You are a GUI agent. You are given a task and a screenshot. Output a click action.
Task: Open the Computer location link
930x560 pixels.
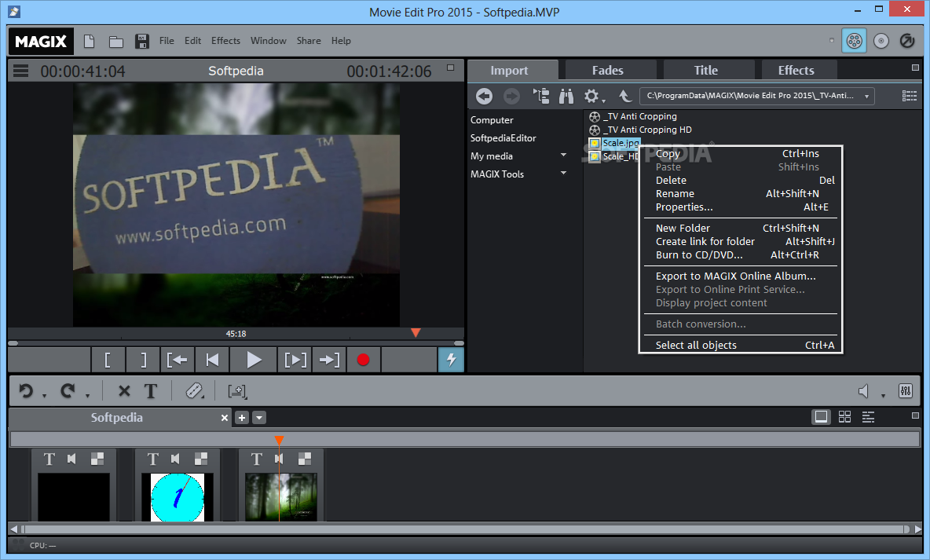coord(492,120)
